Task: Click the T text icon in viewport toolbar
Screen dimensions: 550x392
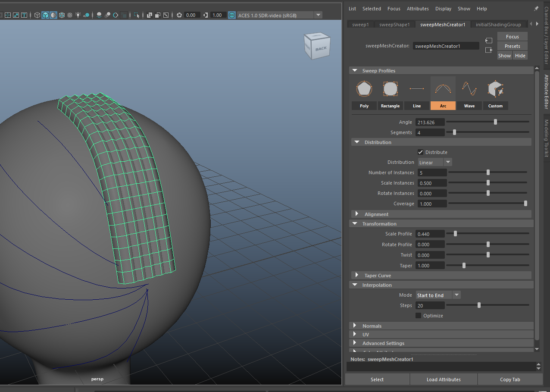Action: tap(24, 15)
